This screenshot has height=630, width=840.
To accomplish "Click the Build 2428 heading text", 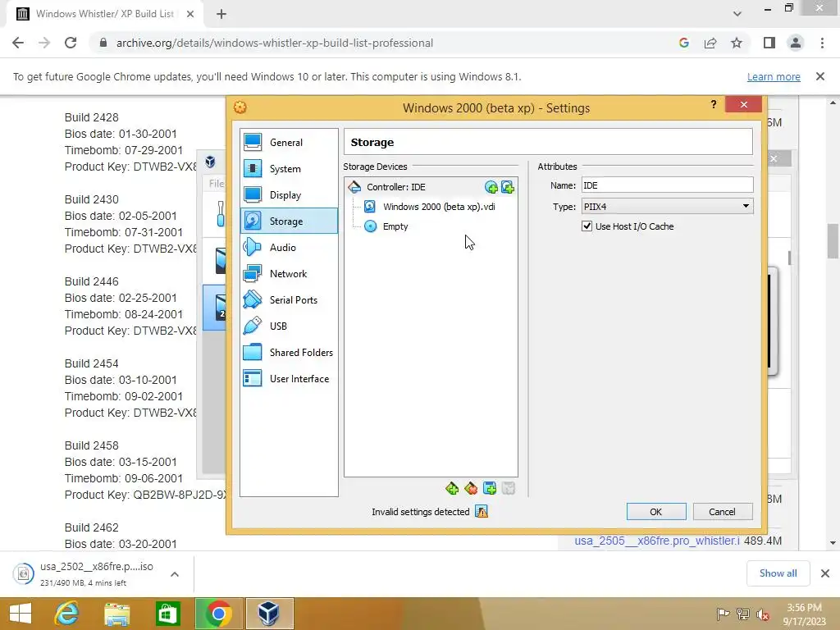I will 92,117.
